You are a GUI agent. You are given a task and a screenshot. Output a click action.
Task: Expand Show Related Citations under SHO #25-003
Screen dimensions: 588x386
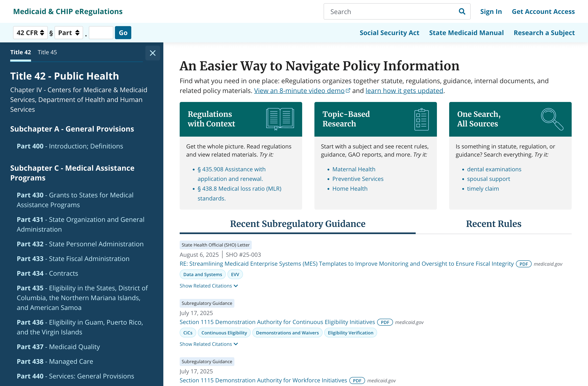pos(208,285)
